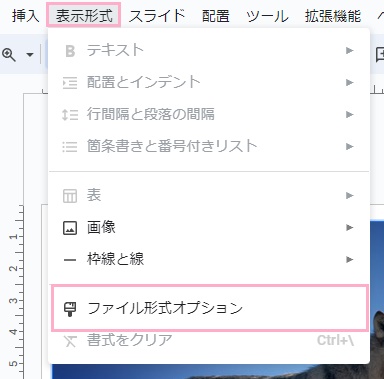Open the ツール menu

[x=267, y=16]
